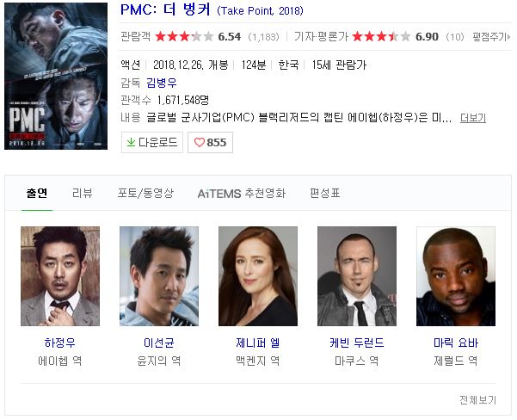Image resolution: width=517 pixels, height=420 pixels.
Task: Open the AiTEMS 추천영화 tab
Action: [x=242, y=194]
